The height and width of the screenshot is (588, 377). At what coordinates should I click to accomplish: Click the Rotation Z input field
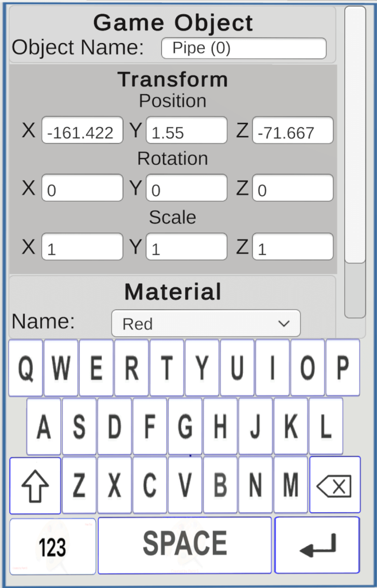[x=293, y=188]
